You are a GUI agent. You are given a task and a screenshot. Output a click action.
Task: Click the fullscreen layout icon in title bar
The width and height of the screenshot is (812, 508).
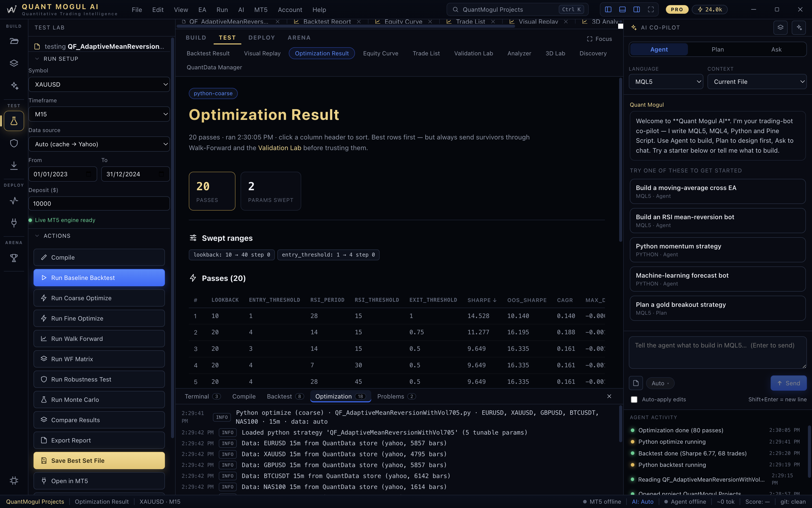coord(651,9)
